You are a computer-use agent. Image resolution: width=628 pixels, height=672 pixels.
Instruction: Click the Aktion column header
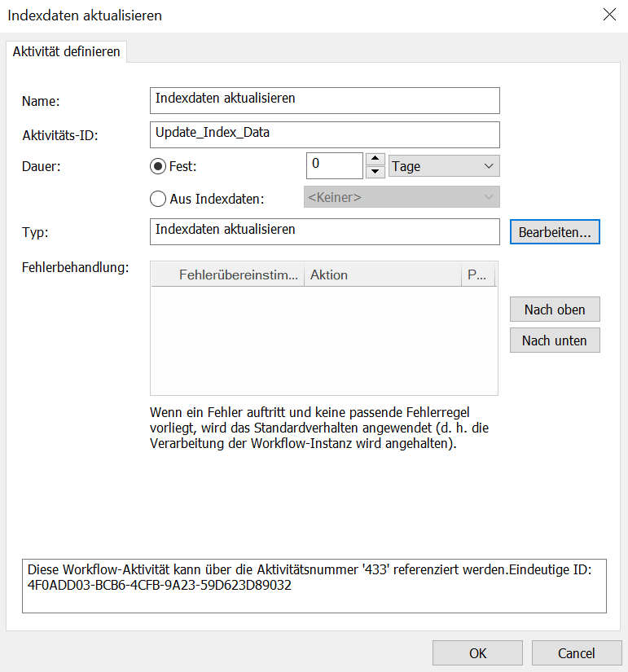tap(381, 275)
